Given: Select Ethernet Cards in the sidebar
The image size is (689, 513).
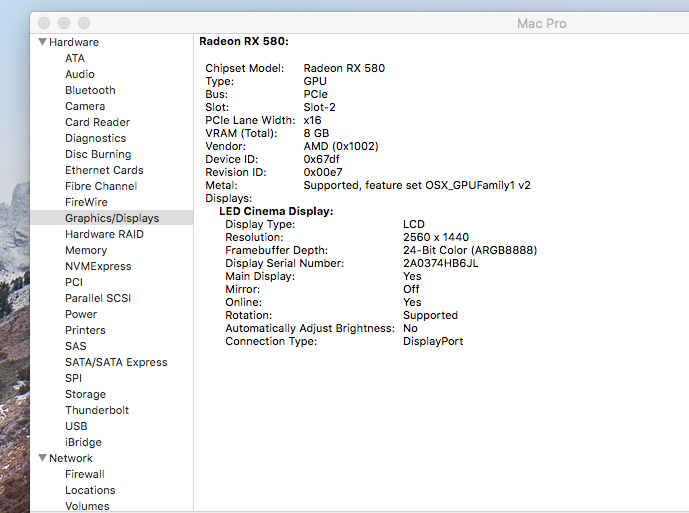Looking at the screenshot, I should tap(105, 170).
